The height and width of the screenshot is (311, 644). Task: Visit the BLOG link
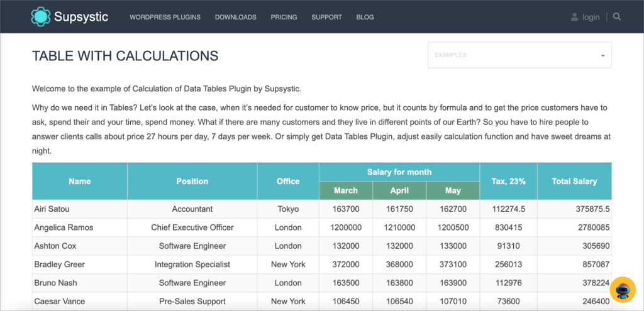pos(365,17)
